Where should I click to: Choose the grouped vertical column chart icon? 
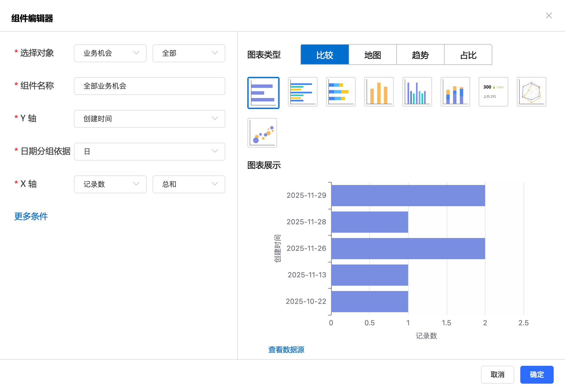click(x=417, y=92)
